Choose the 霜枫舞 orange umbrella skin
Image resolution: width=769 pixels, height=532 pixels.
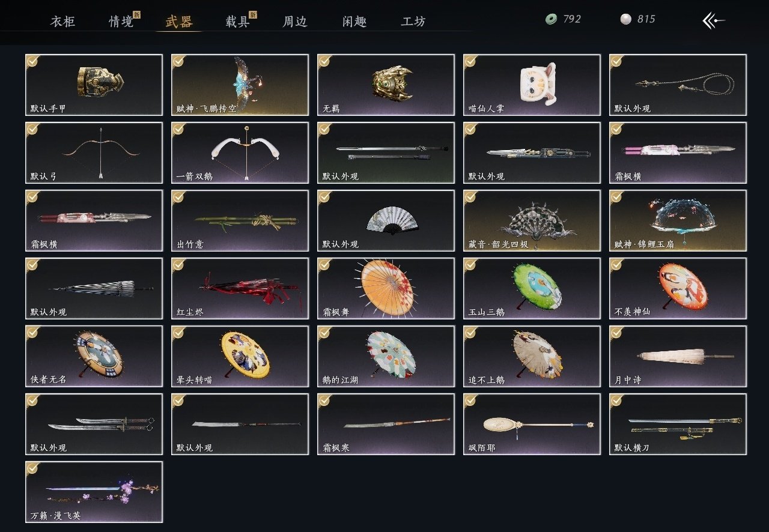(x=386, y=288)
